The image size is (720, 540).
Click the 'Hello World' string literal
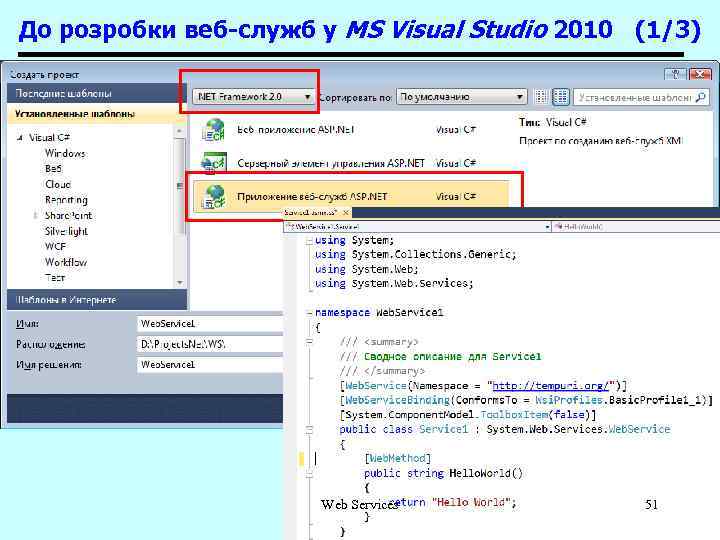pyautogui.click(x=471, y=502)
